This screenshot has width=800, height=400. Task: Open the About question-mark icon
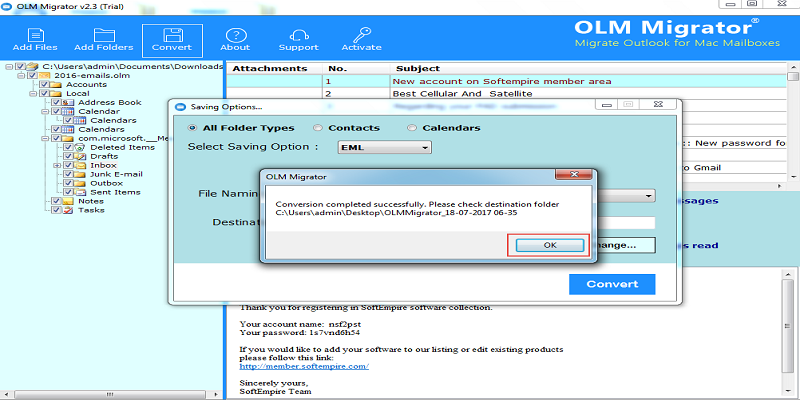point(235,35)
